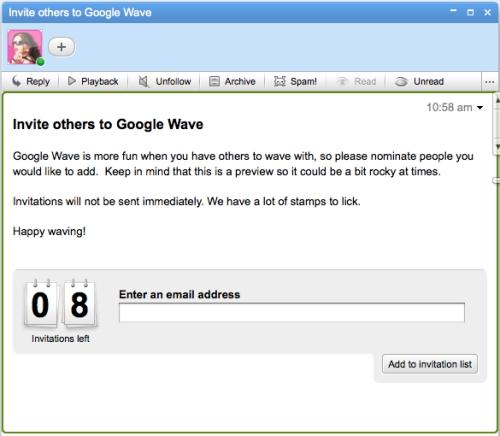This screenshot has width=500, height=436.
Task: Minimize the Invite others wave panel
Action: tap(453, 11)
